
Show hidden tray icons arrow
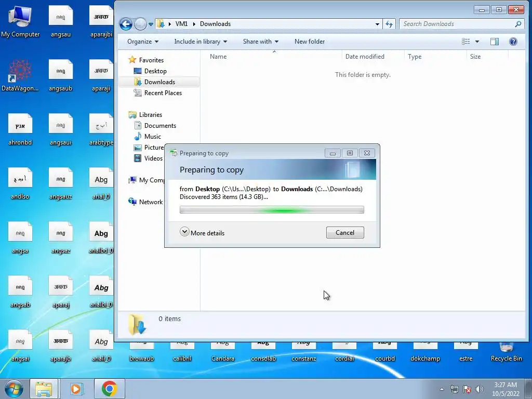tap(442, 389)
